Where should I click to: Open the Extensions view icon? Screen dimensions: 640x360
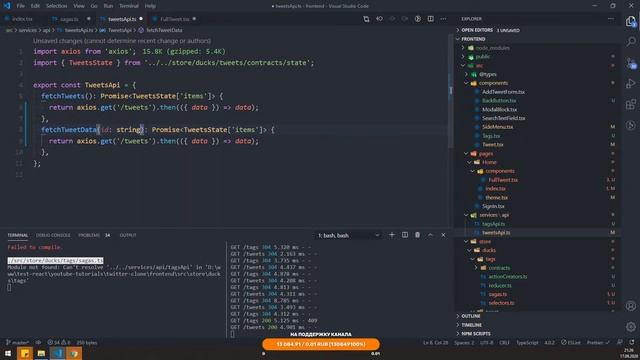click(631, 104)
